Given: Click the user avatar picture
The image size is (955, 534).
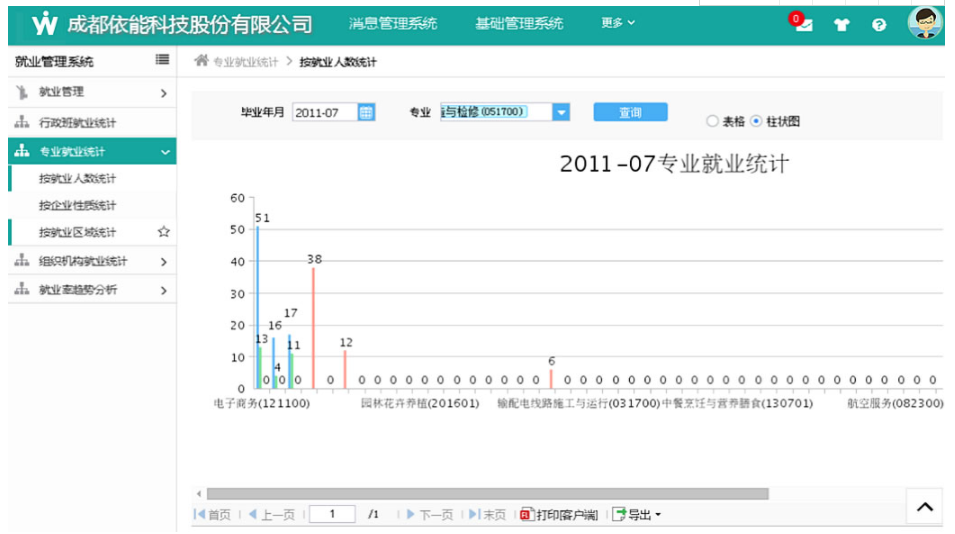Looking at the screenshot, I should pyautogui.click(x=925, y=23).
